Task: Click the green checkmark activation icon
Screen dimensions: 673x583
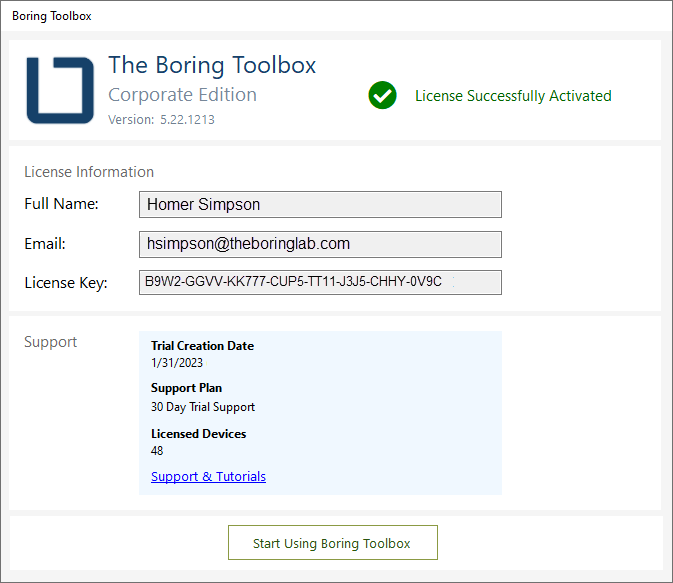Action: pos(382,95)
